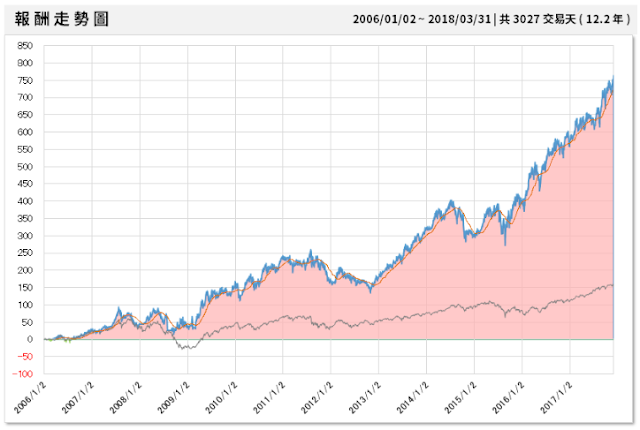Click the 2011/1/2 x-axis label
Image resolution: width=640 pixels, height=430 pixels.
point(269,398)
